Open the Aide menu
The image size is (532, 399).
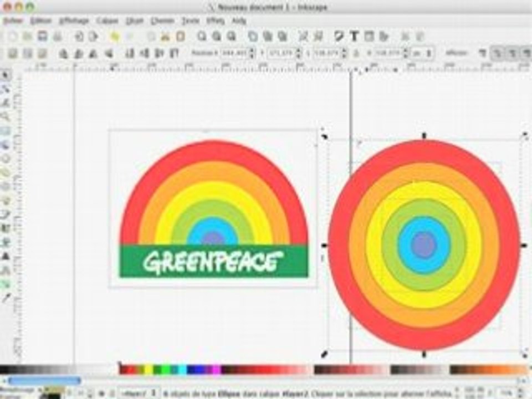coord(239,21)
